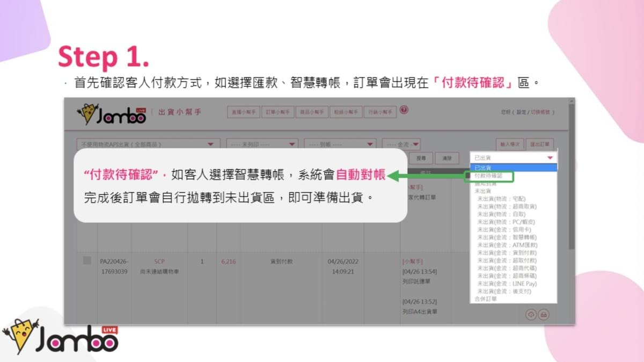This screenshot has width=644, height=362.
Task: Click the 搜尋 search button
Action: click(421, 158)
